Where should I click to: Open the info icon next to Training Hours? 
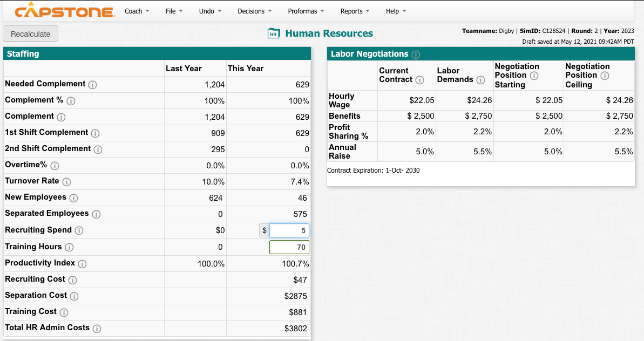[x=69, y=247]
